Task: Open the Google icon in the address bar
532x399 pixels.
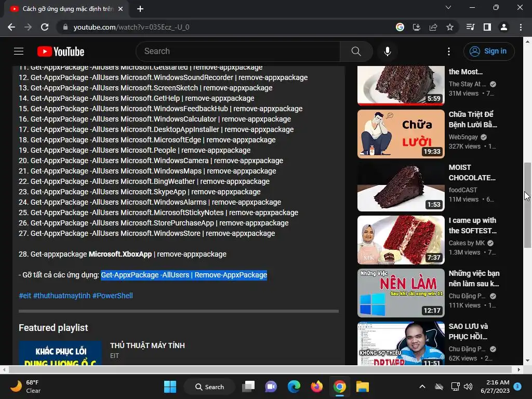Action: [400, 27]
